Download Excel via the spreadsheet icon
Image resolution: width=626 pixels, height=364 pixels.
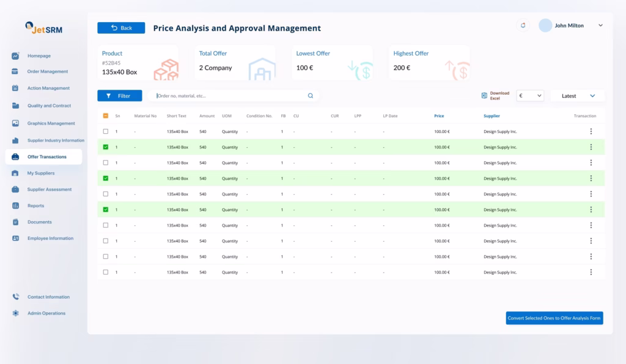point(484,96)
